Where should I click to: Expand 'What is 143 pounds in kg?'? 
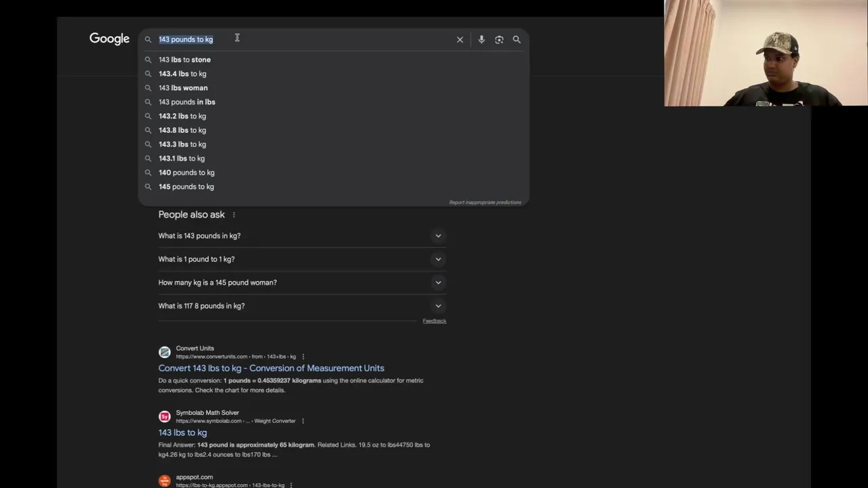[x=302, y=236]
